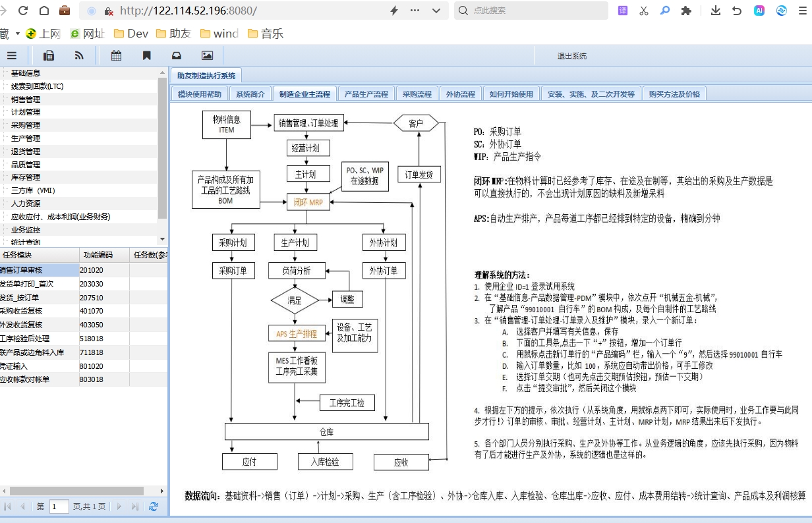Viewport: 812px width, 523px height.
Task: Open the three-dots menu in the address bar
Action: click(415, 11)
